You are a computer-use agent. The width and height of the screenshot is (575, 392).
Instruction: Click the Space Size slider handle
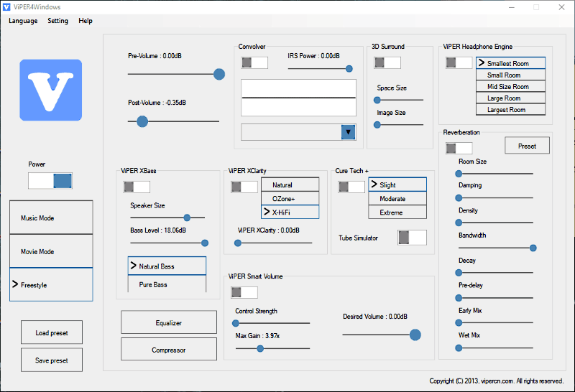pos(377,100)
